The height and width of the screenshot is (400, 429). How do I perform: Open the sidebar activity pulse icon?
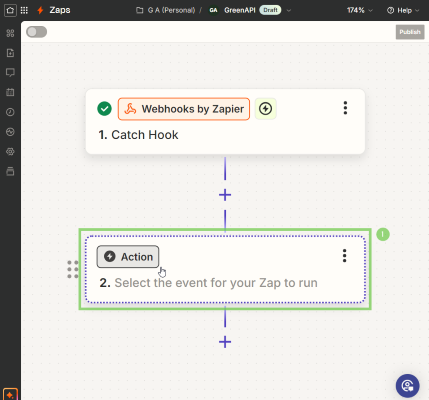coord(10,132)
